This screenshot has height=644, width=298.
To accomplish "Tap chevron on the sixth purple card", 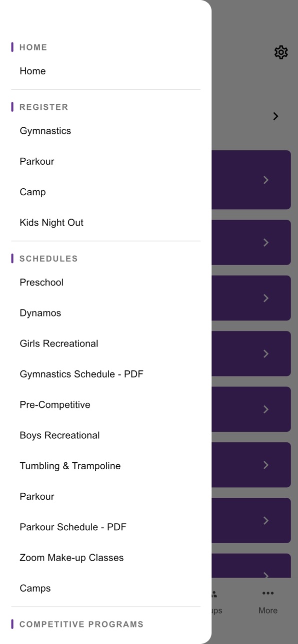I will coord(266,465).
